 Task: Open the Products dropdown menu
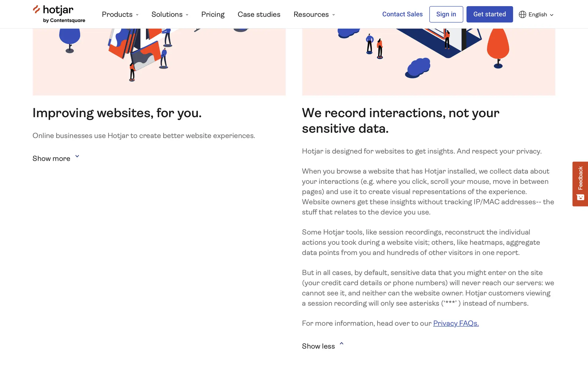[x=120, y=14]
